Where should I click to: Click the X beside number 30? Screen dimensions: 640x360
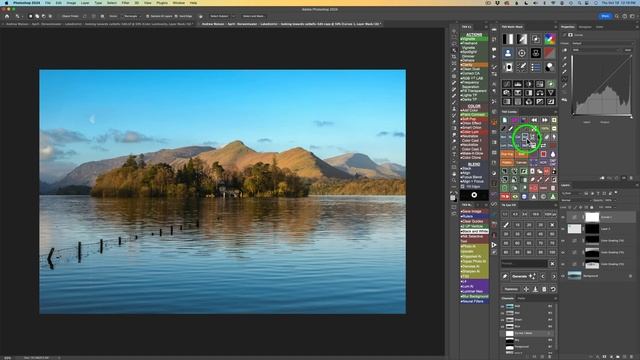click(552, 225)
